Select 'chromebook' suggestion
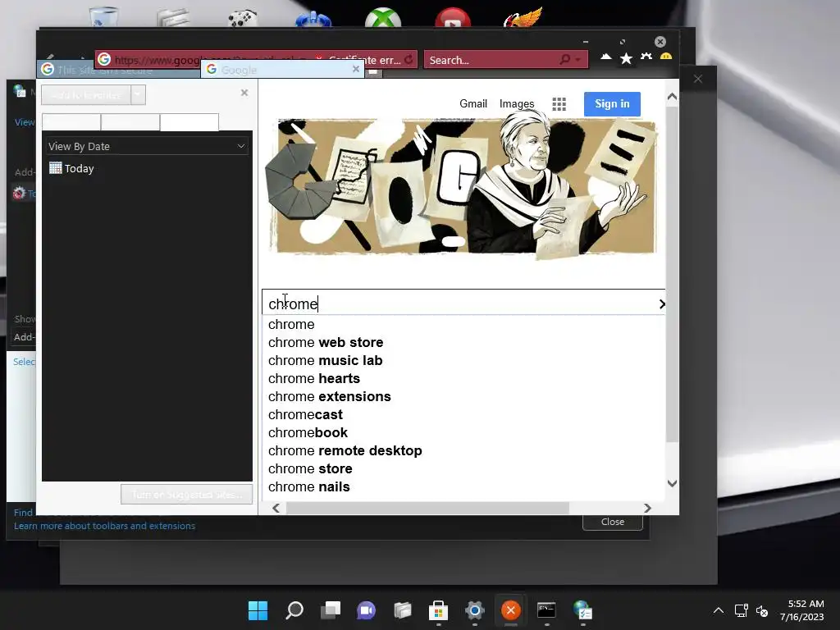This screenshot has height=630, width=840. pos(308,432)
